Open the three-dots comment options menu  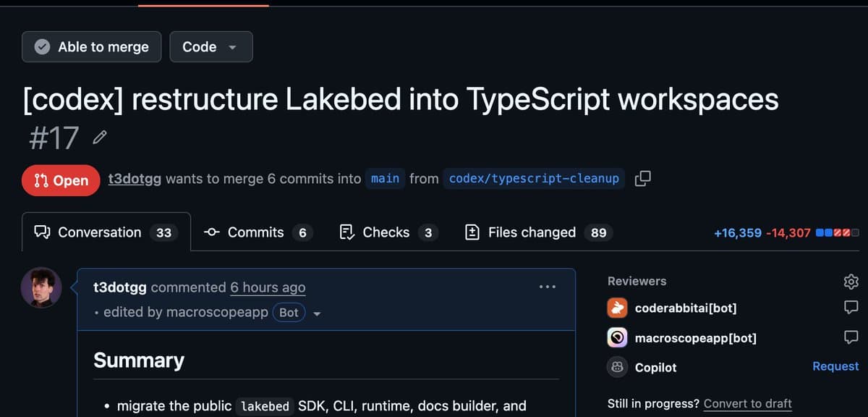click(548, 287)
